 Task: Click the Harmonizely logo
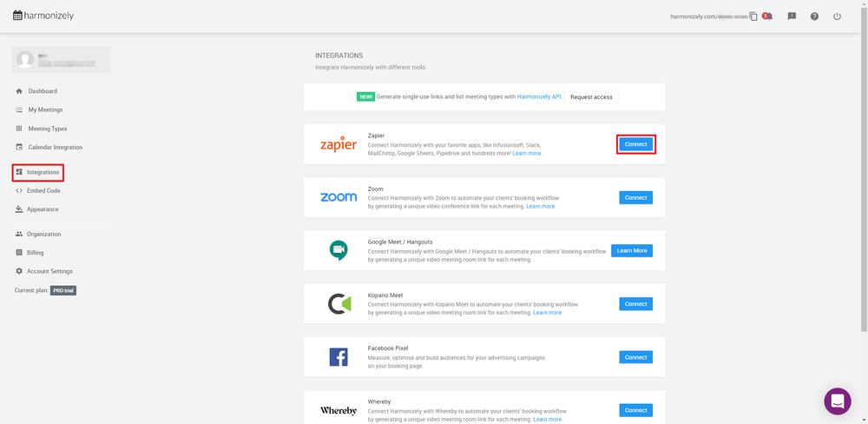[43, 16]
